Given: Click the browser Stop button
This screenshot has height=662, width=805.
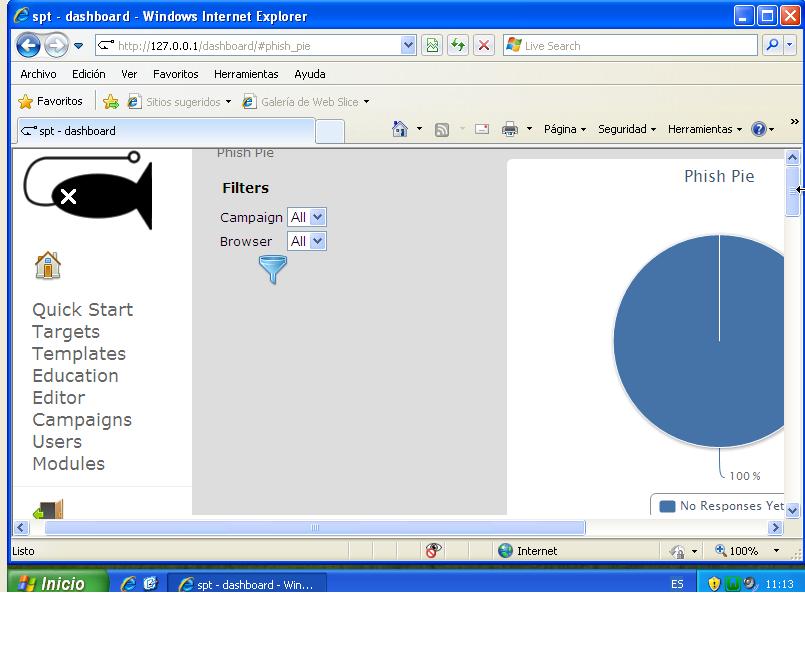Looking at the screenshot, I should 484,46.
